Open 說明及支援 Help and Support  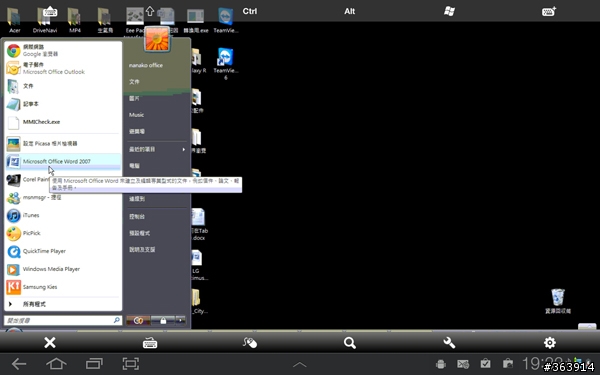click(x=142, y=249)
